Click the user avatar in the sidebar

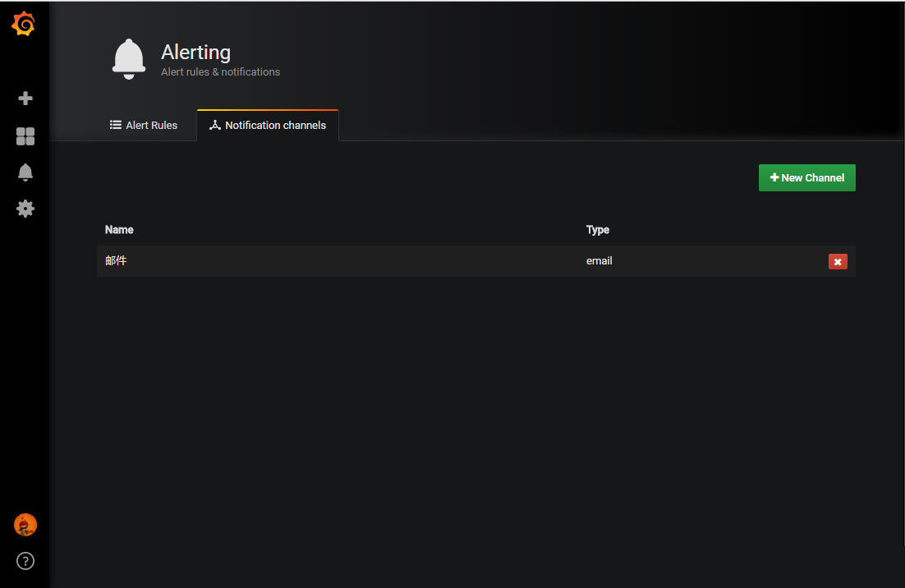point(25,525)
